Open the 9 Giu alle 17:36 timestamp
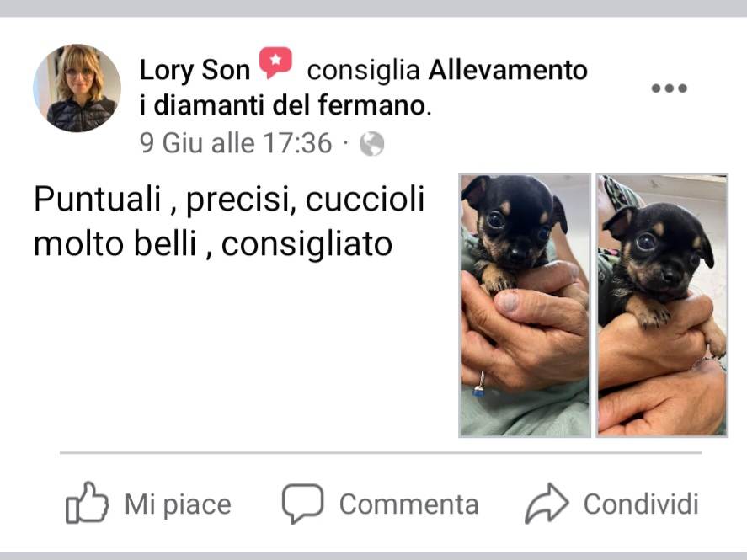Viewport: 747px width, 560px height. point(236,143)
